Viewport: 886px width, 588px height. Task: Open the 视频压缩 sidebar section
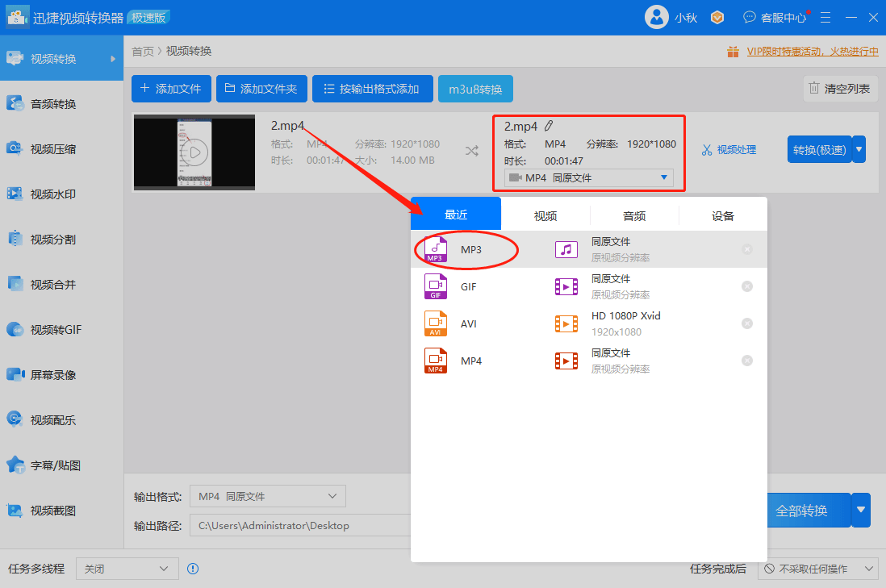coord(61,148)
